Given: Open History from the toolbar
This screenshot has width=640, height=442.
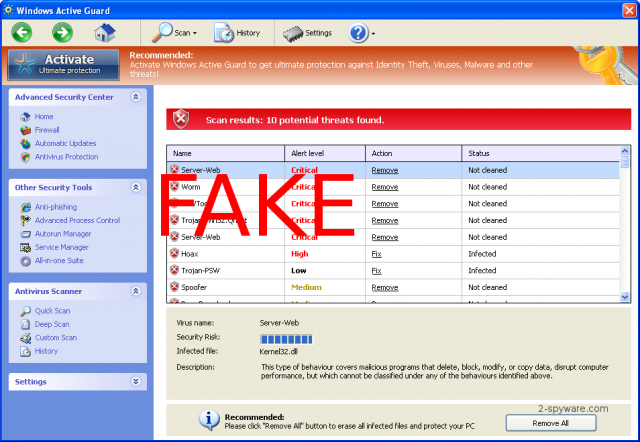Looking at the screenshot, I should [237, 33].
